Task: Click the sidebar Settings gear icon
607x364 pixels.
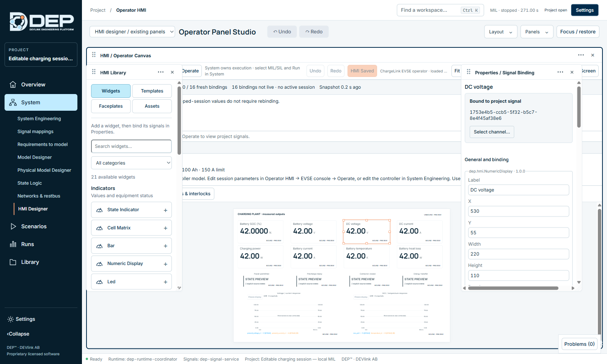Action: [x=11, y=319]
